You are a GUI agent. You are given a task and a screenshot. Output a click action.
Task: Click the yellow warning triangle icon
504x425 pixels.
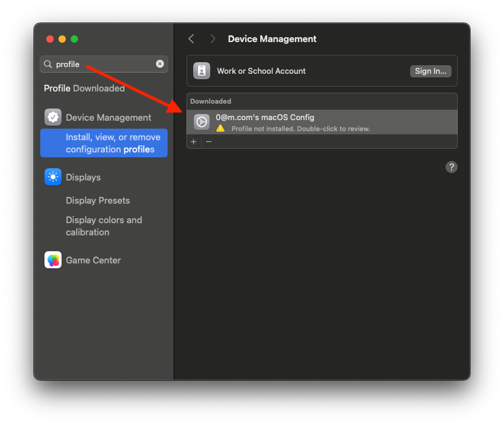tap(221, 129)
